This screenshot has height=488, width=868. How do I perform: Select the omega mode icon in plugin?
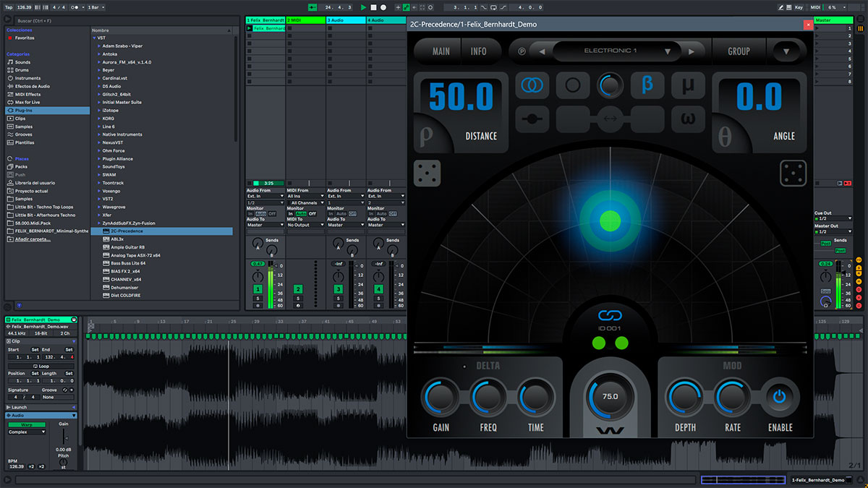coord(688,118)
